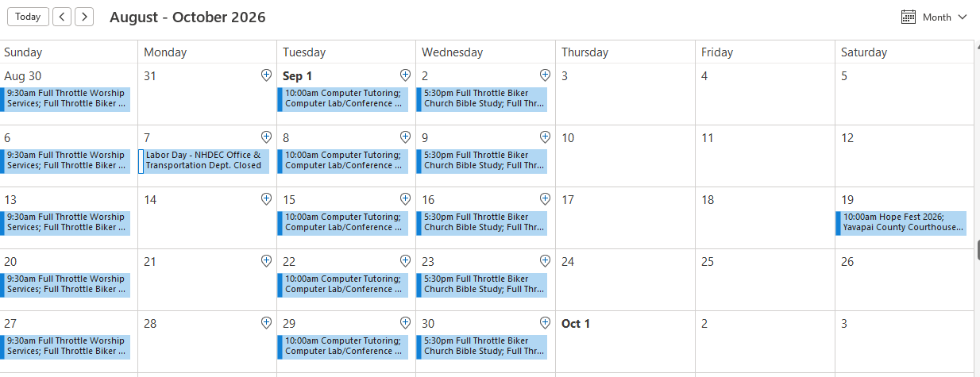
Task: Click the add-event icon on Sep 1
Action: (x=405, y=75)
